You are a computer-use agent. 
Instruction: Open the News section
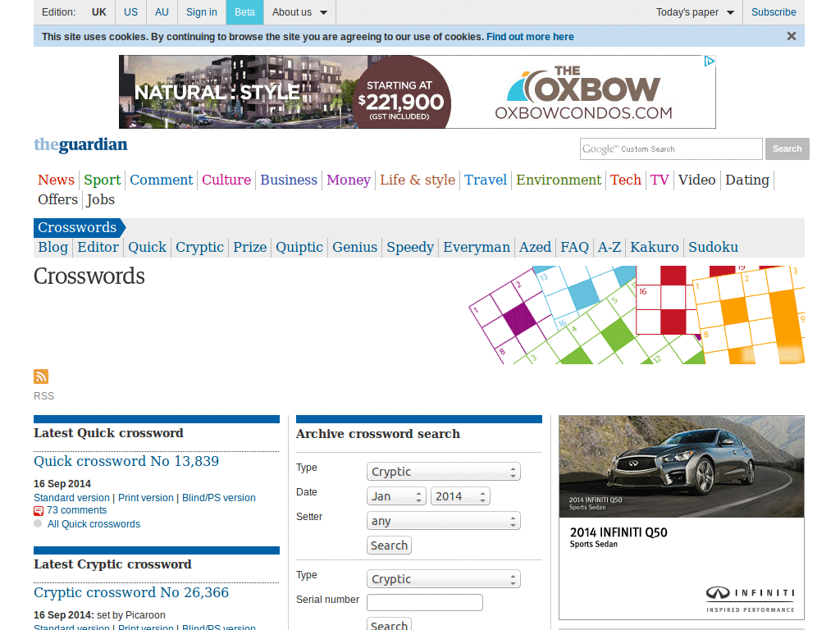56,180
